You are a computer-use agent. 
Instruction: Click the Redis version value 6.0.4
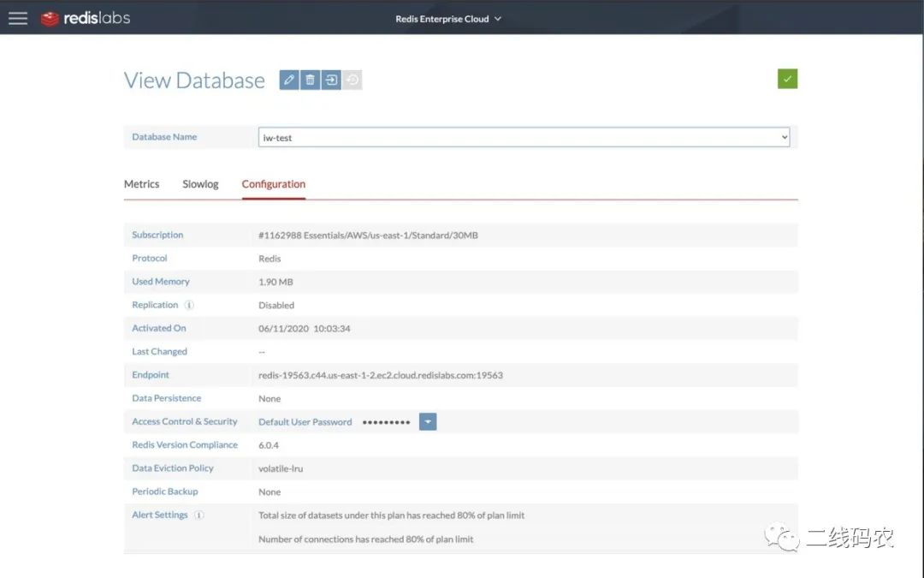[269, 445]
